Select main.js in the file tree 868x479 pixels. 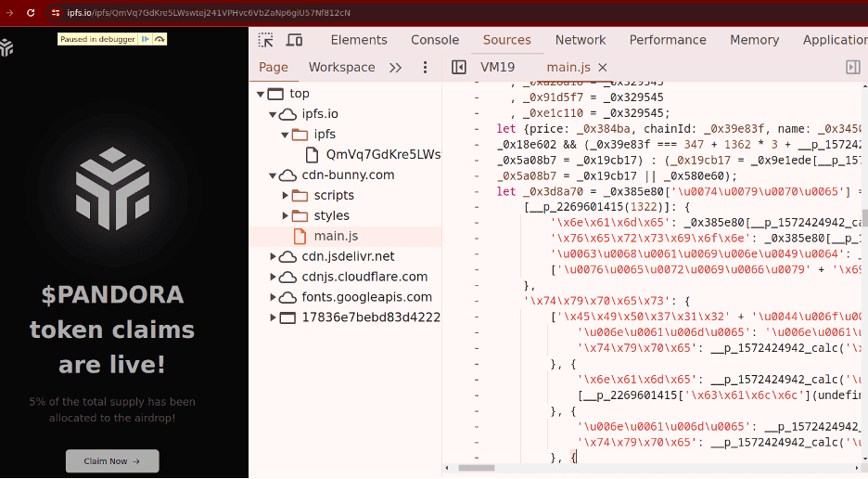(335, 236)
